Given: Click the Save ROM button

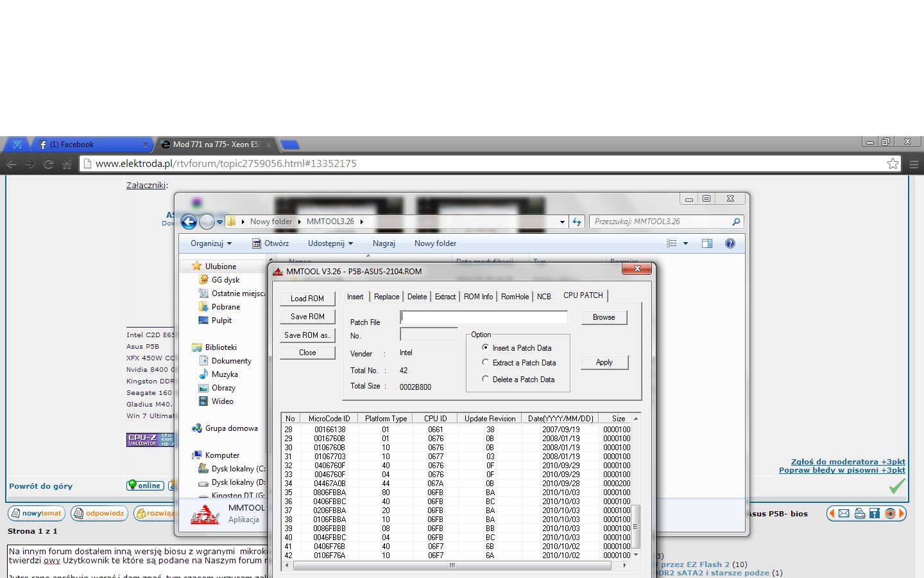Looking at the screenshot, I should (307, 317).
